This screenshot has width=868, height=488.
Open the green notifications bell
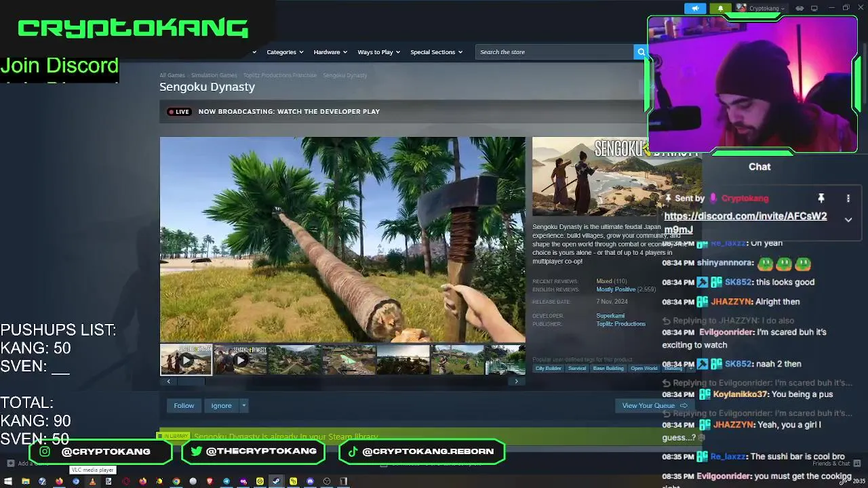click(x=720, y=8)
